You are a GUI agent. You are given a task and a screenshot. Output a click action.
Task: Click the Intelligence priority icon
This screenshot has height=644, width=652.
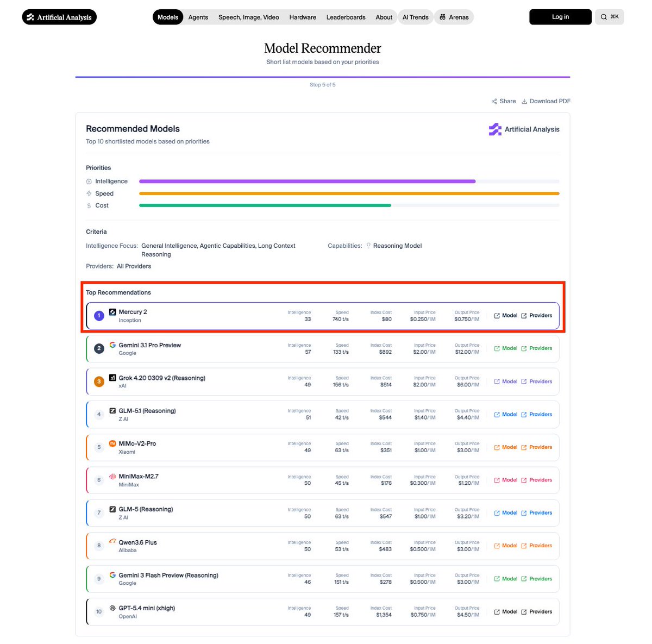pyautogui.click(x=89, y=182)
